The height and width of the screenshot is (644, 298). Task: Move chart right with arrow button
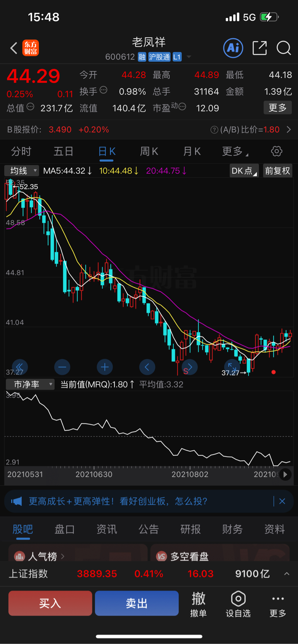[x=190, y=367]
